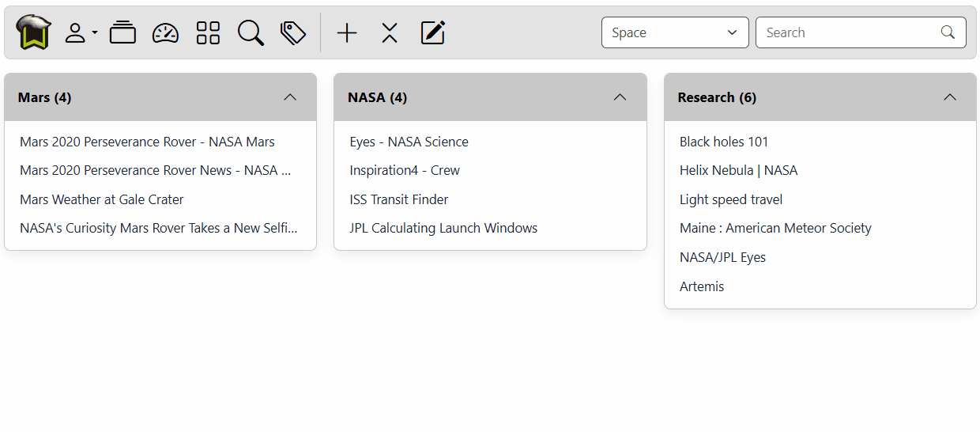Open Helix Nebula | NASA bookmark
Screen dimensions: 980x432
[739, 170]
